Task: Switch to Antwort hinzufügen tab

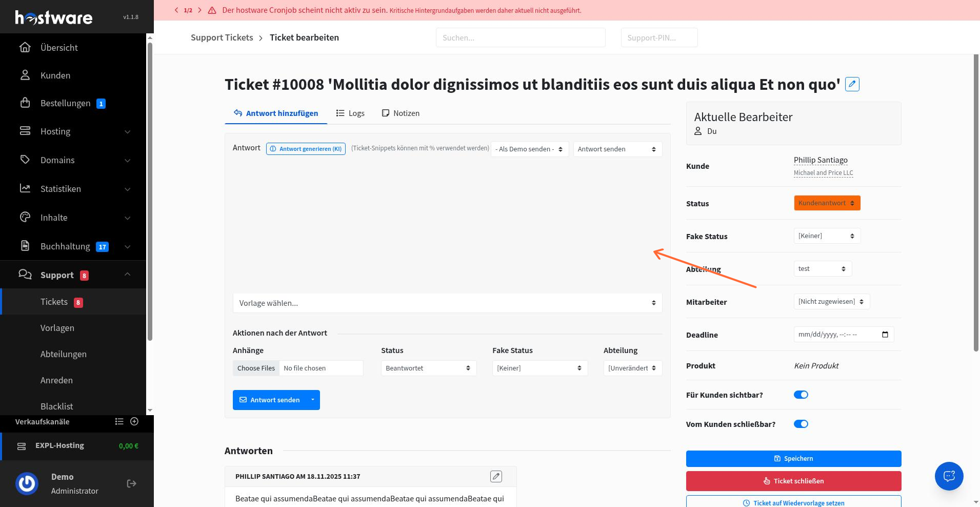Action: click(276, 113)
